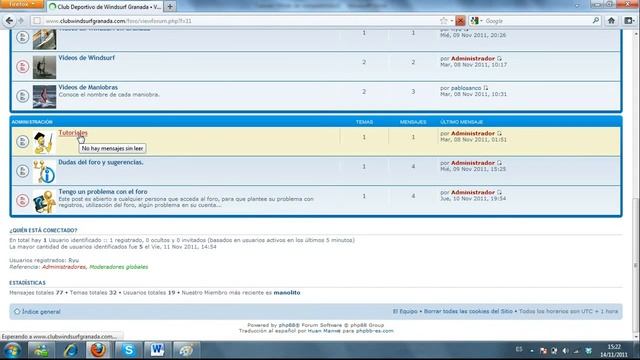The width and height of the screenshot is (640, 360).
Task: Click the Tutoriales forum status icon
Action: click(x=22, y=142)
